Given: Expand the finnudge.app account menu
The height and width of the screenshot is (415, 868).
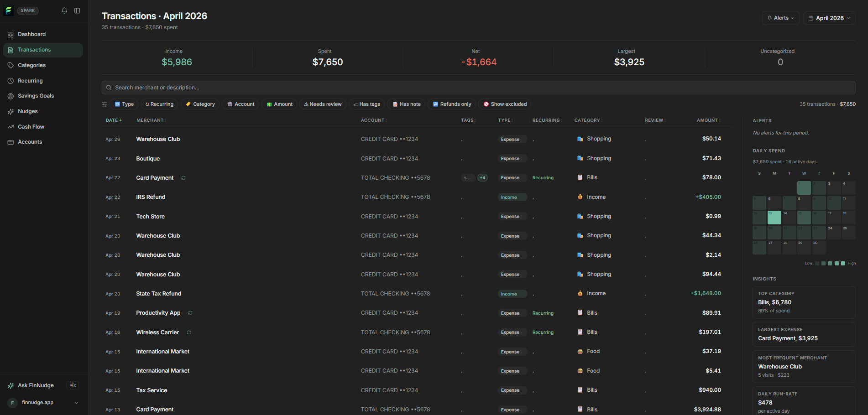Looking at the screenshot, I should pos(44,403).
